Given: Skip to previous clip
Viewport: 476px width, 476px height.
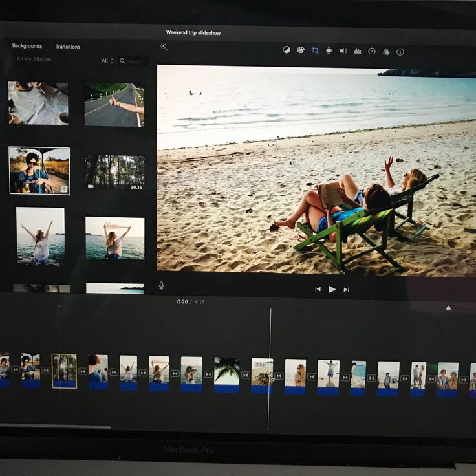Looking at the screenshot, I should pyautogui.click(x=318, y=289).
